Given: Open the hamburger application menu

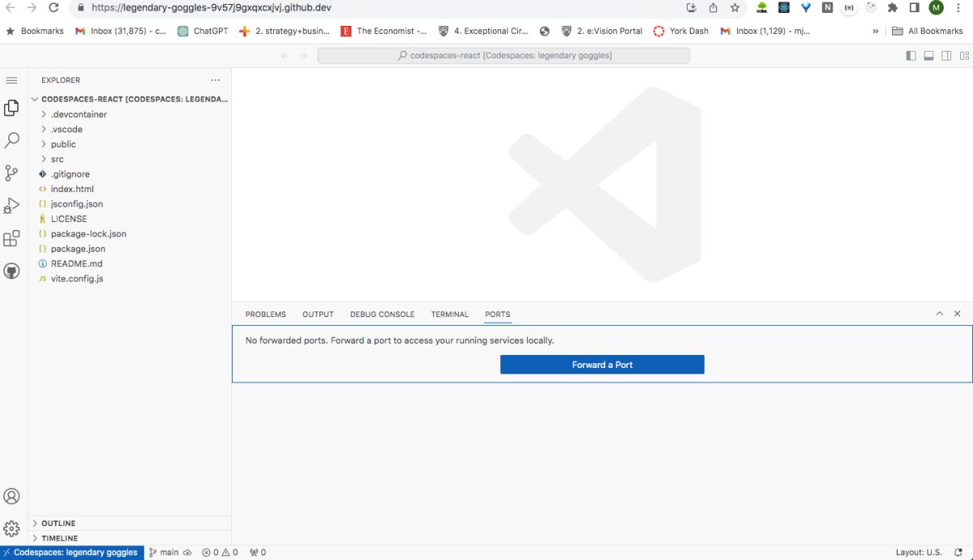Looking at the screenshot, I should point(11,80).
